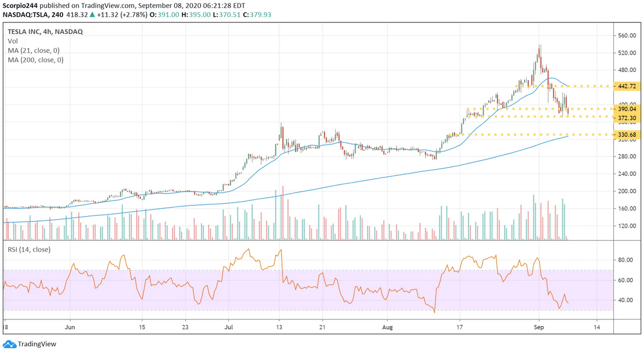This screenshot has width=644, height=350.
Task: Click the 15 date label on the time axis
Action: coord(142,327)
